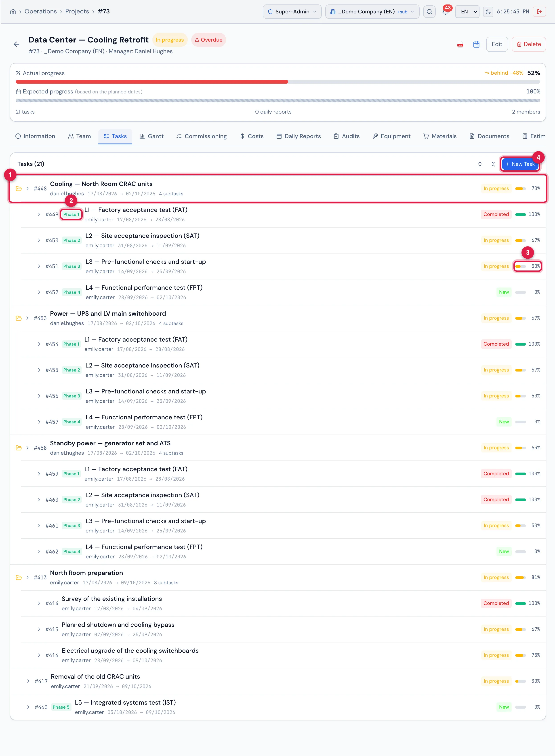
Task: Switch to the Gantt tab
Action: click(151, 136)
